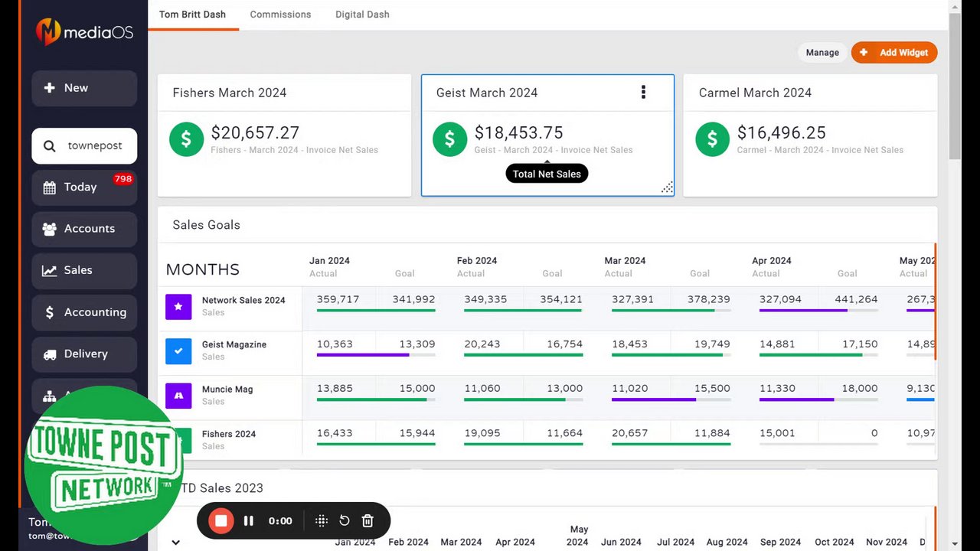Click the Network Sales Jan 2024 progress bar

(x=376, y=310)
